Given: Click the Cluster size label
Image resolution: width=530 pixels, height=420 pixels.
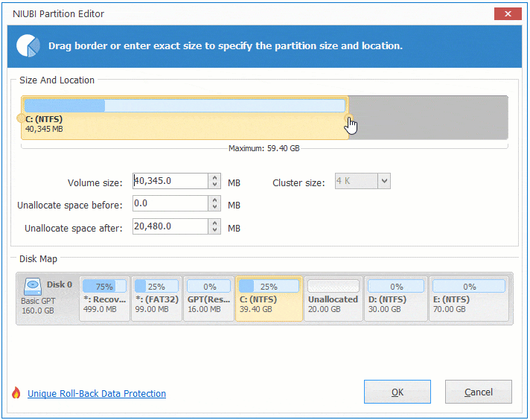Looking at the screenshot, I should (x=298, y=183).
